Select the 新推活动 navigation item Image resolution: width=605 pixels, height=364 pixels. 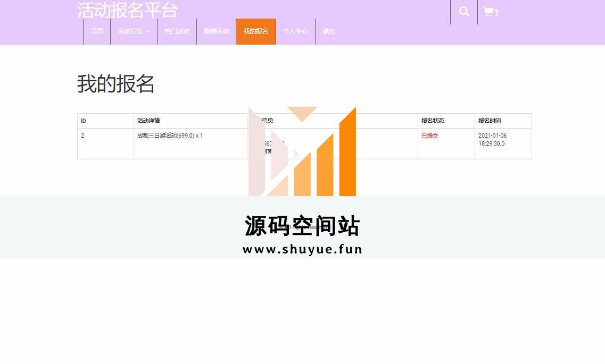pyautogui.click(x=216, y=31)
